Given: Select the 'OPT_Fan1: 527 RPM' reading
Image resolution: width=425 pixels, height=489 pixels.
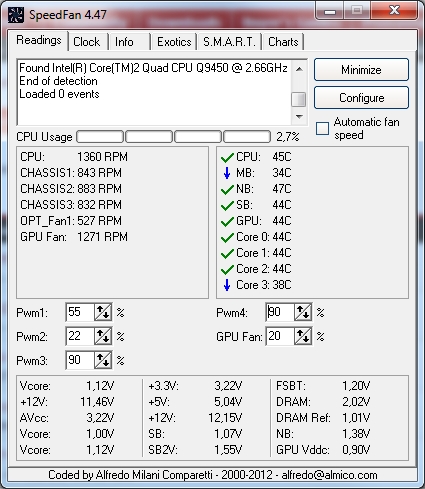Looking at the screenshot, I should 71,221.
